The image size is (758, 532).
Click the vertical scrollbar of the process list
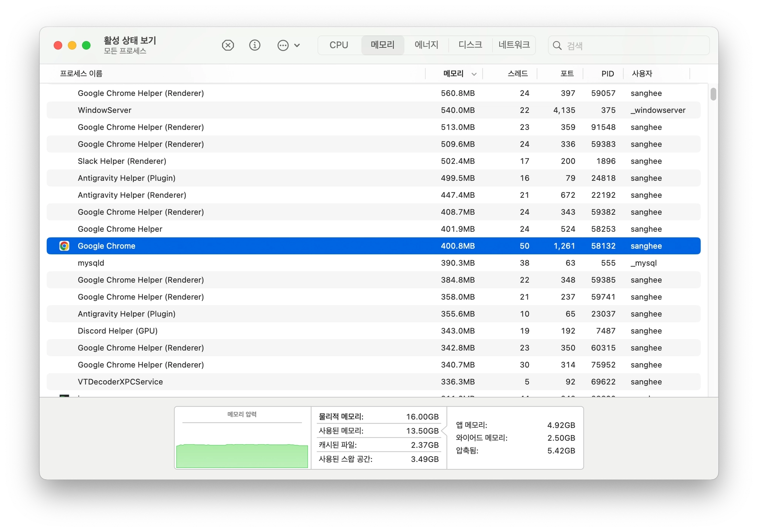tap(713, 94)
